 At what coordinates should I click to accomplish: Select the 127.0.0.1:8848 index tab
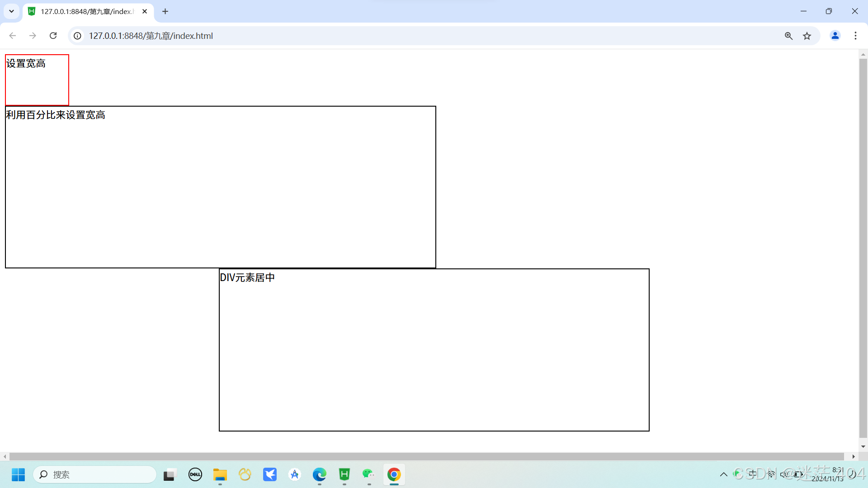[x=86, y=11]
